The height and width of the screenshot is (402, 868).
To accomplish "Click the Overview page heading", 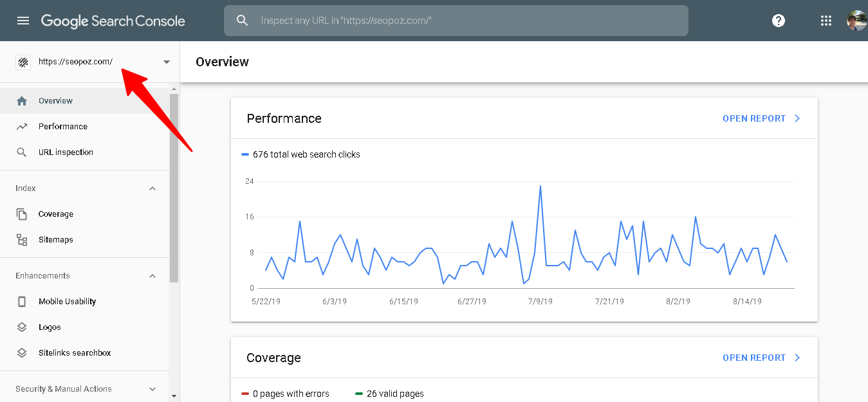I will [x=222, y=62].
